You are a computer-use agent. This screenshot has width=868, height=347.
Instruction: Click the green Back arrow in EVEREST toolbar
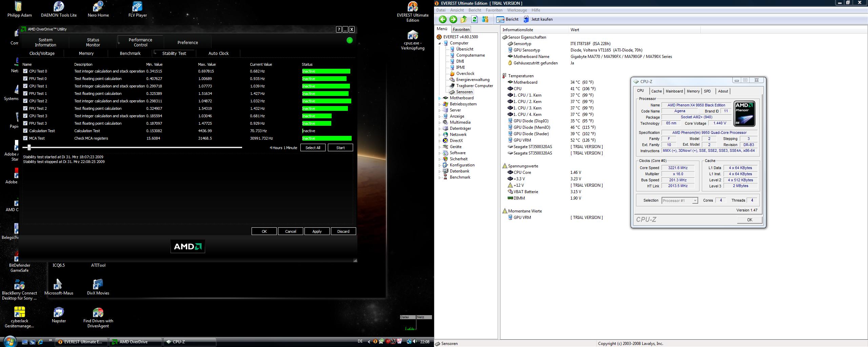(x=442, y=19)
